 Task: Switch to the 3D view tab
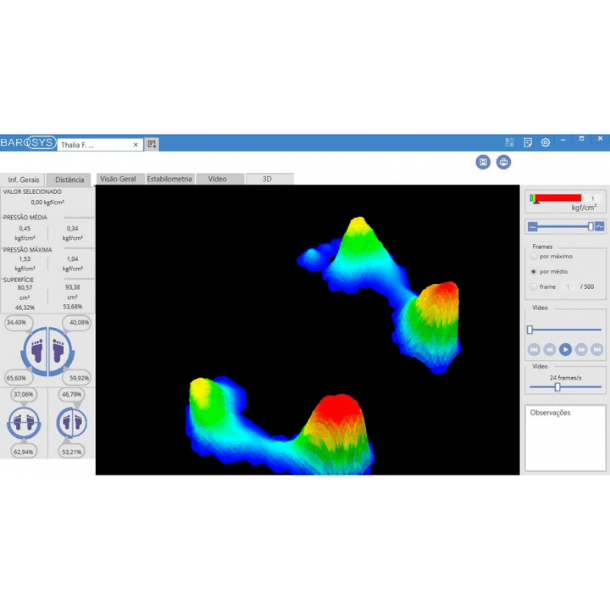[x=268, y=179]
